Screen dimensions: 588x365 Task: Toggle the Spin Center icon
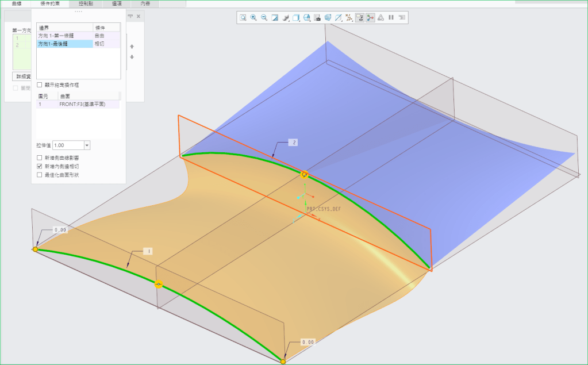click(x=370, y=18)
